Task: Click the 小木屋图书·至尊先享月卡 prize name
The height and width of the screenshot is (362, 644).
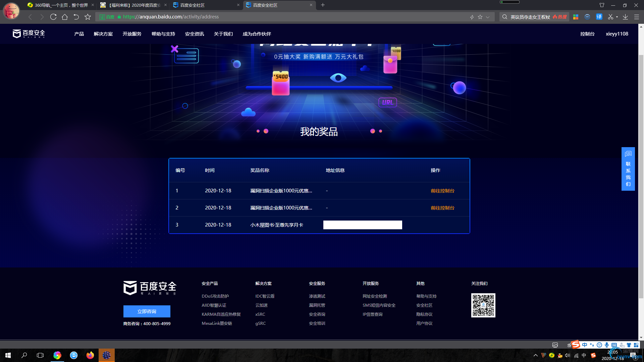Action: [277, 225]
